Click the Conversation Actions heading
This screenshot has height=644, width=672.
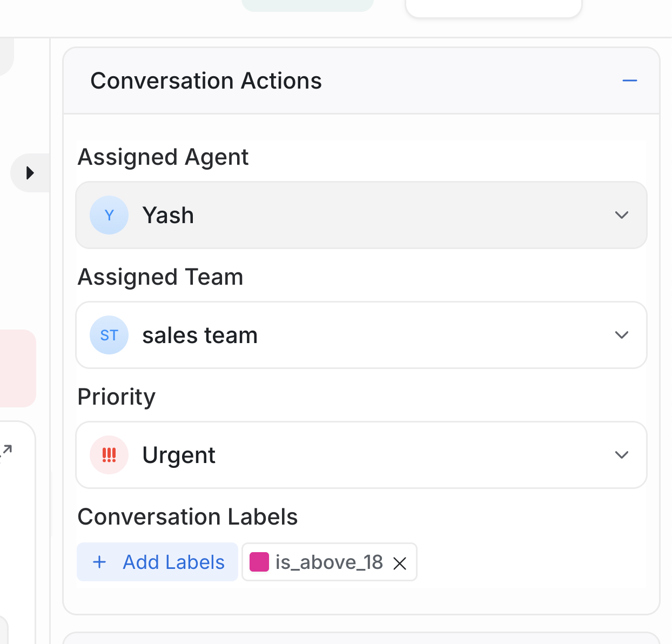pos(206,81)
